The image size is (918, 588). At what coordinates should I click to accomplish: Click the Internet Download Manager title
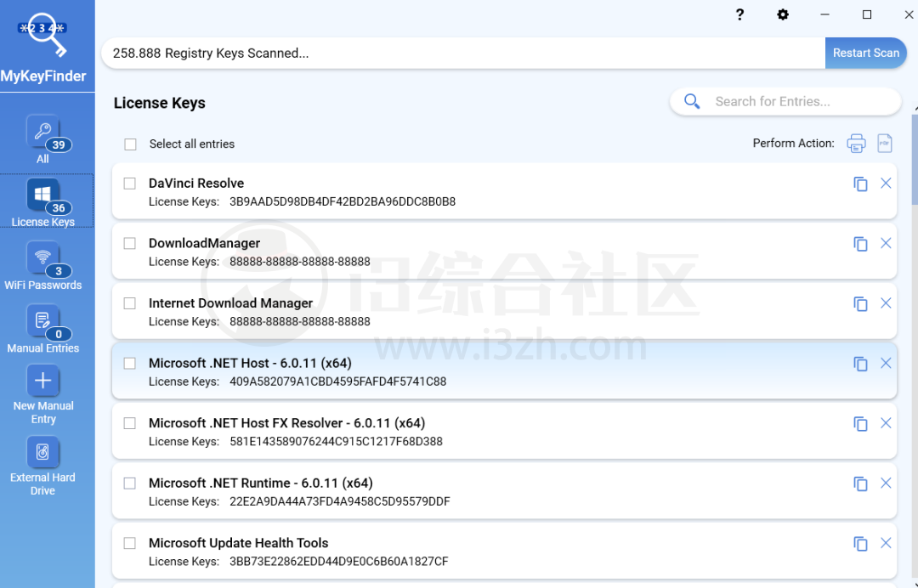(230, 303)
